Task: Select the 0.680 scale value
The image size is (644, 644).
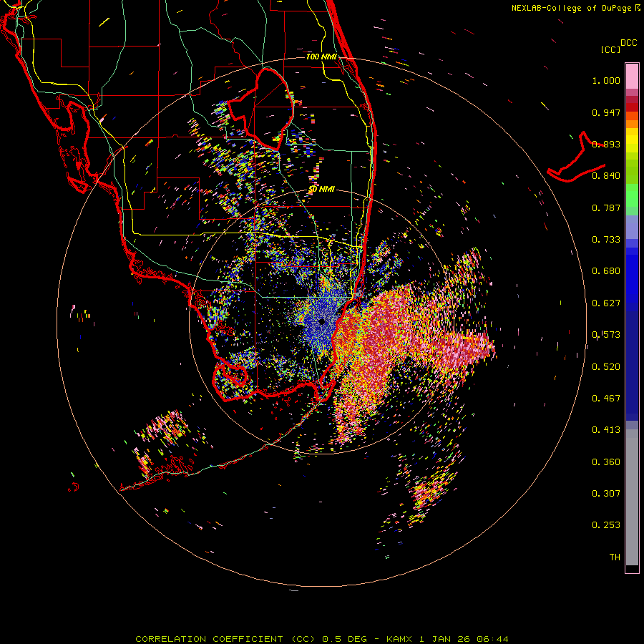Action: [606, 271]
